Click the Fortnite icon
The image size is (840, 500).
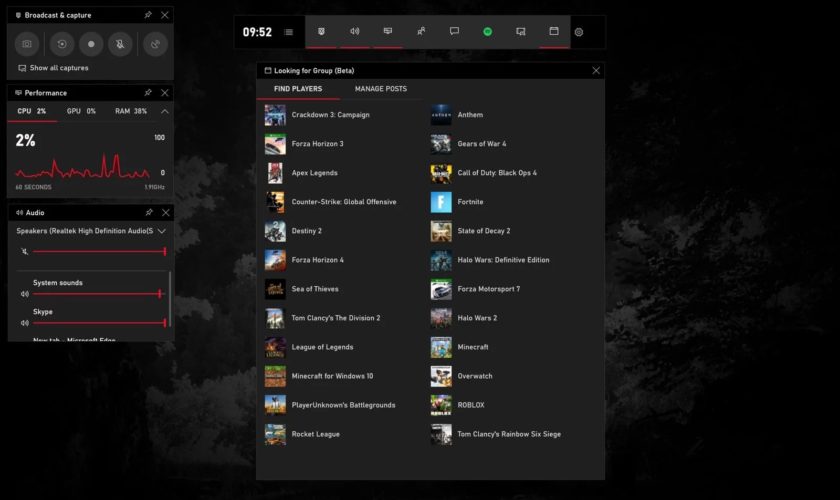[x=441, y=202]
